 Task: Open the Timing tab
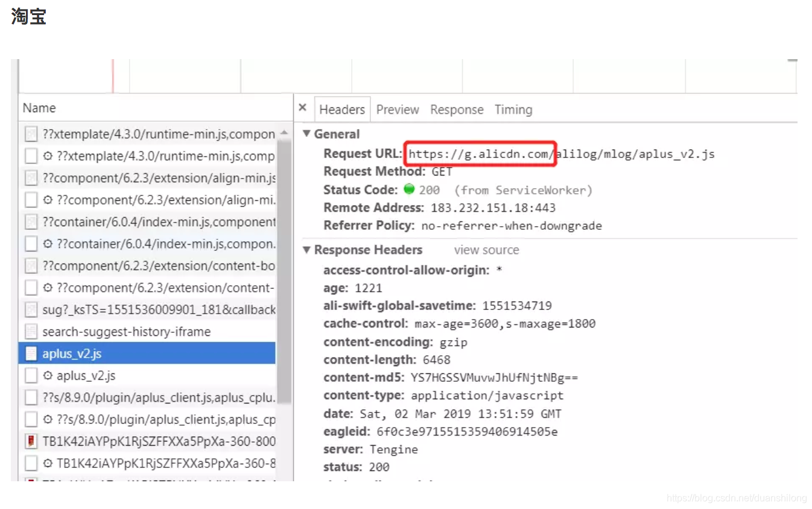tap(513, 110)
